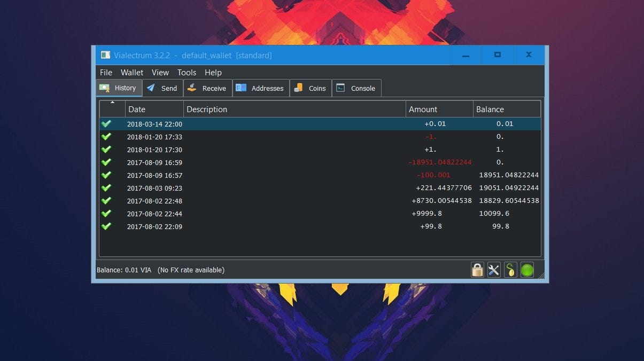Image resolution: width=644 pixels, height=361 pixels.
Task: Click the seed sprout icon in status bar
Action: pos(510,270)
